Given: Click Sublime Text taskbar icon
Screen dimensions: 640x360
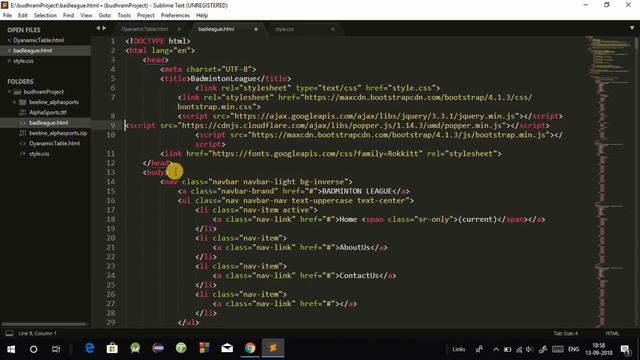Looking at the screenshot, I should (x=273, y=348).
